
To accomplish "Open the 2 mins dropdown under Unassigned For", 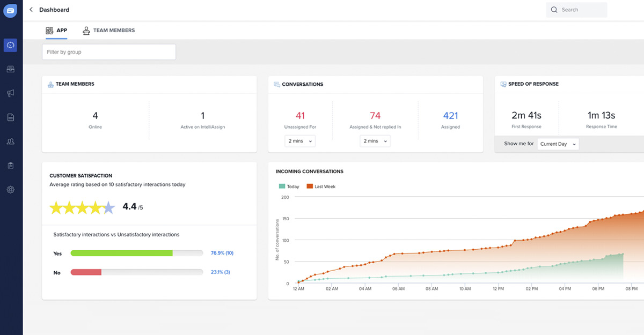I will coord(300,141).
